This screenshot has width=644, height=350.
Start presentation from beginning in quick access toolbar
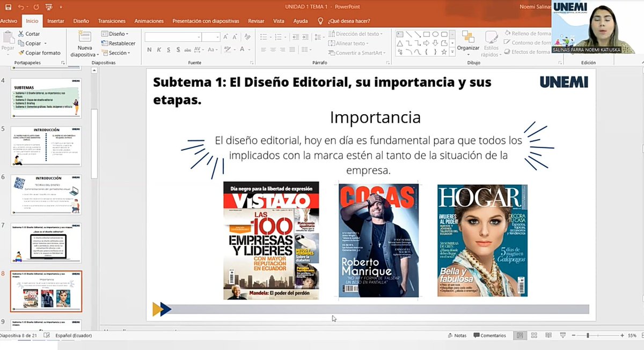pyautogui.click(x=49, y=7)
